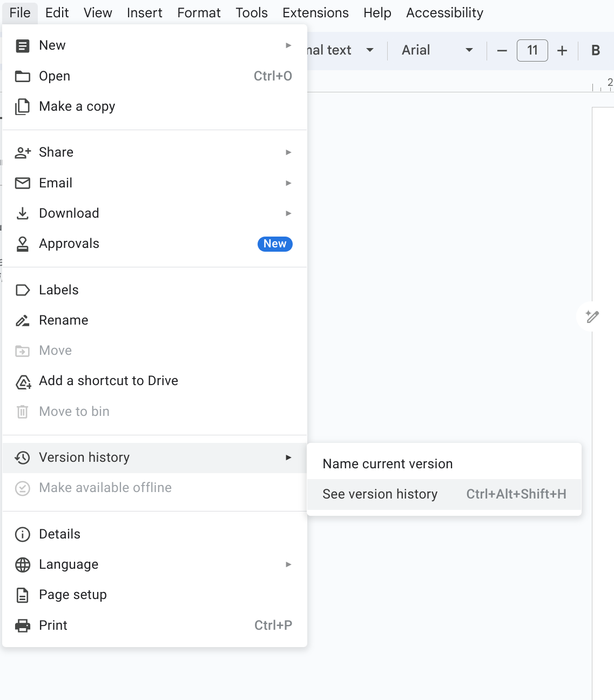The height and width of the screenshot is (700, 614).
Task: Increase font size with plus button
Action: pyautogui.click(x=562, y=51)
